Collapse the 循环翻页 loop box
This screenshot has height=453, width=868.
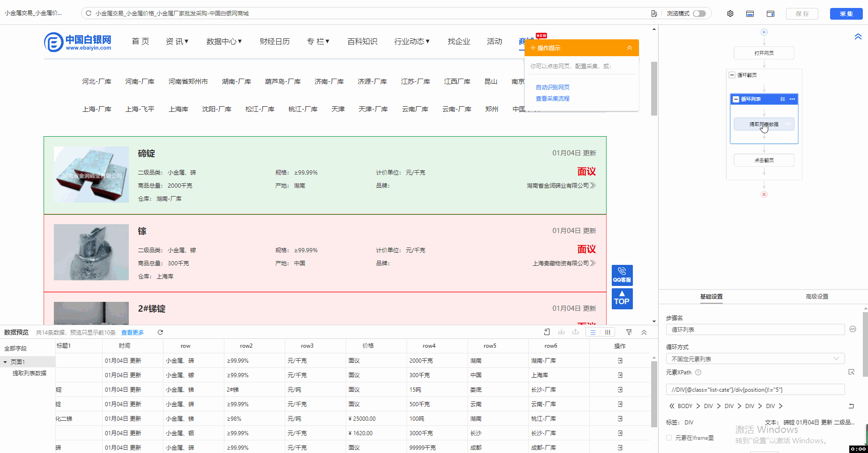tap(732, 75)
